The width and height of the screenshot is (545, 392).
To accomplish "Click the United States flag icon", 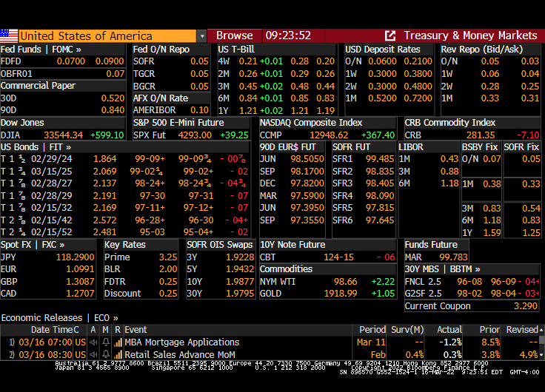I will point(9,36).
